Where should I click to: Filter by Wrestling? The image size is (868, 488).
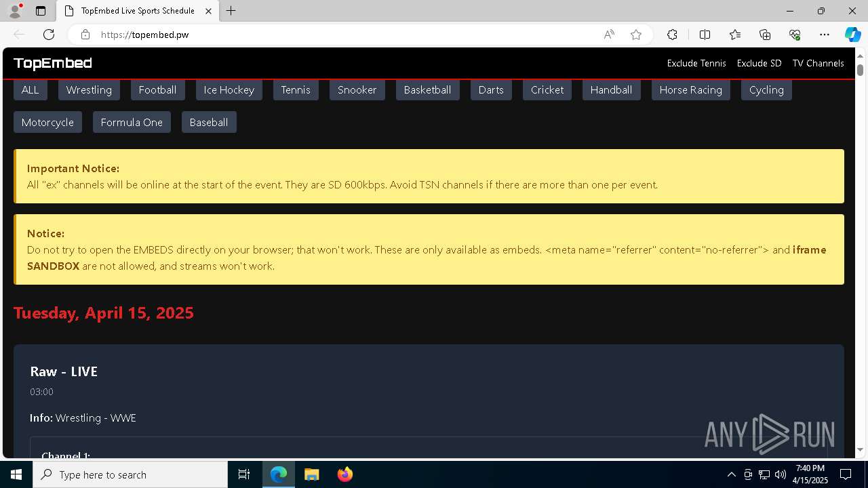click(89, 89)
